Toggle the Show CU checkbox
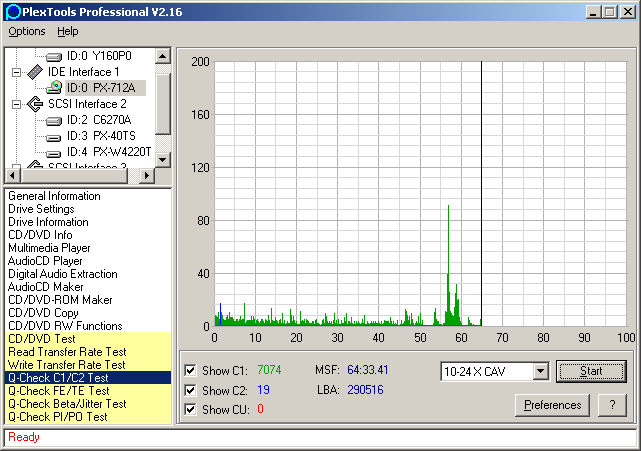The height and width of the screenshot is (451, 641). (190, 409)
